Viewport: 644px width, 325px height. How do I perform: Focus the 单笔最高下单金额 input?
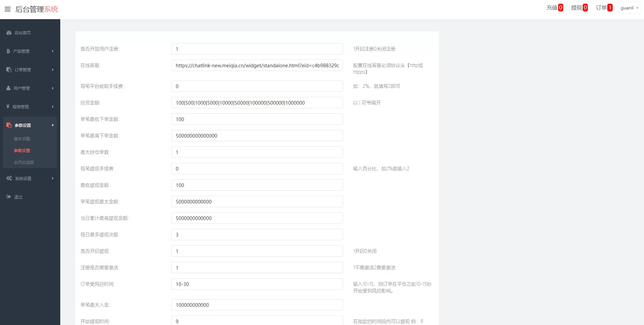pos(257,136)
